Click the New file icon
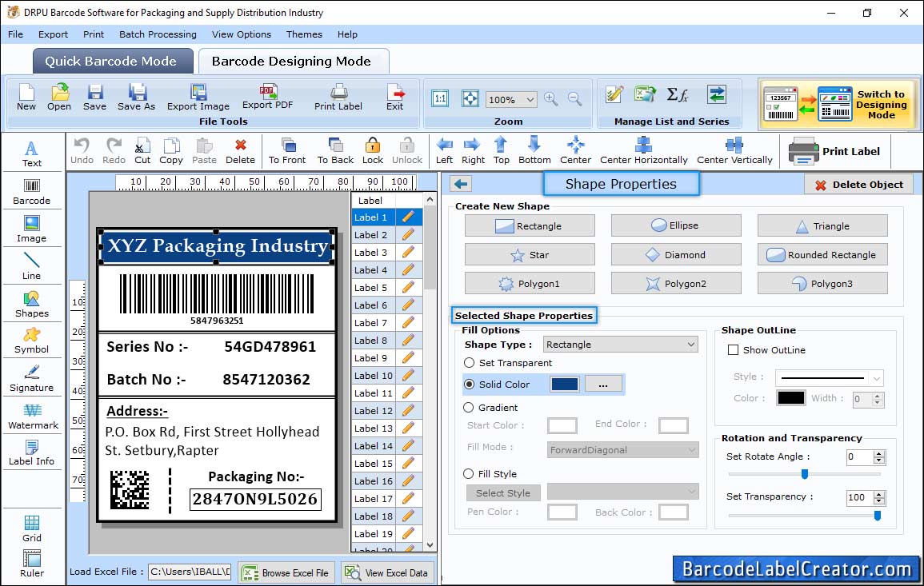The width and height of the screenshot is (924, 586). click(x=26, y=98)
